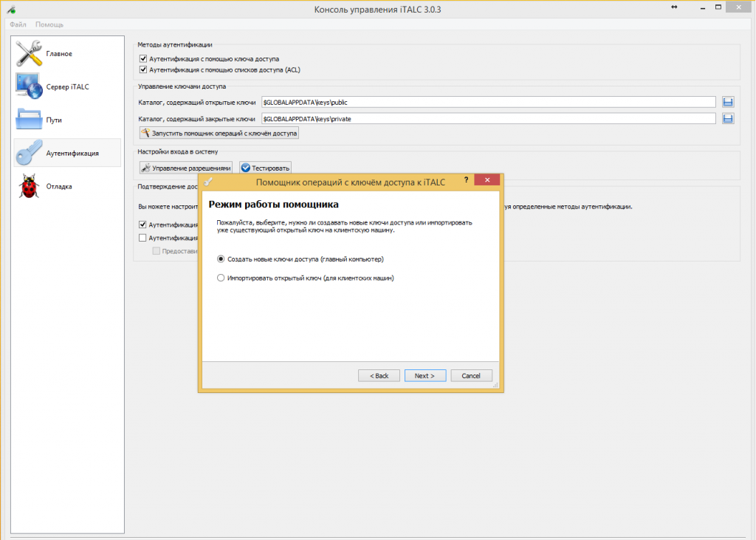Image resolution: width=756 pixels, height=540 pixels.
Task: Select Создать новые ключи доступа option
Action: point(300,259)
